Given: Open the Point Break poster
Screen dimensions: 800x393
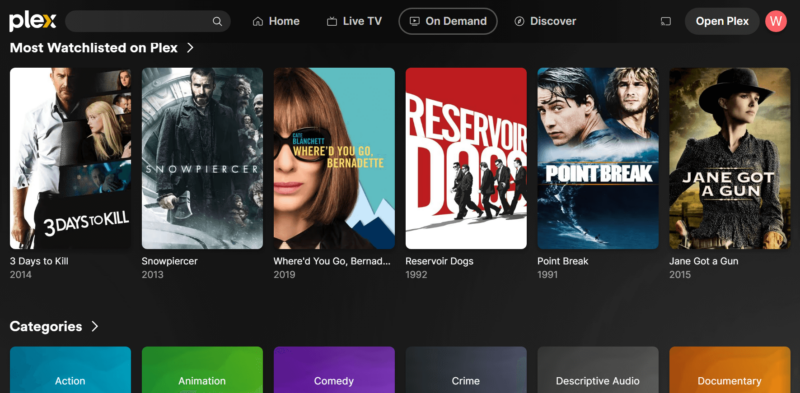Looking at the screenshot, I should click(x=598, y=158).
